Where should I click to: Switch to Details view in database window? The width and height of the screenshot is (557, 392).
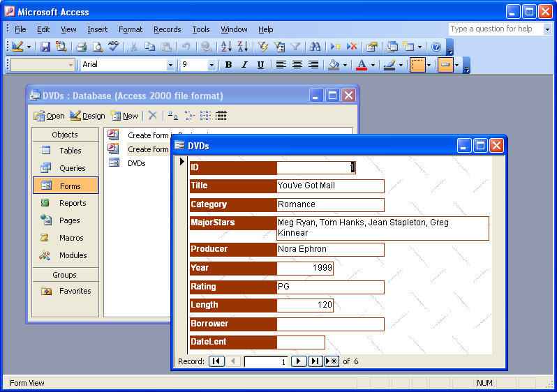221,115
